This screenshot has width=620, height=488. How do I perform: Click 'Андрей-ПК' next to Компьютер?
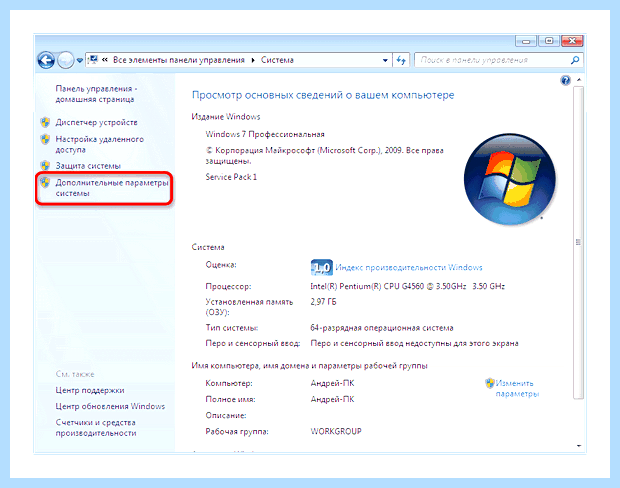(x=332, y=383)
